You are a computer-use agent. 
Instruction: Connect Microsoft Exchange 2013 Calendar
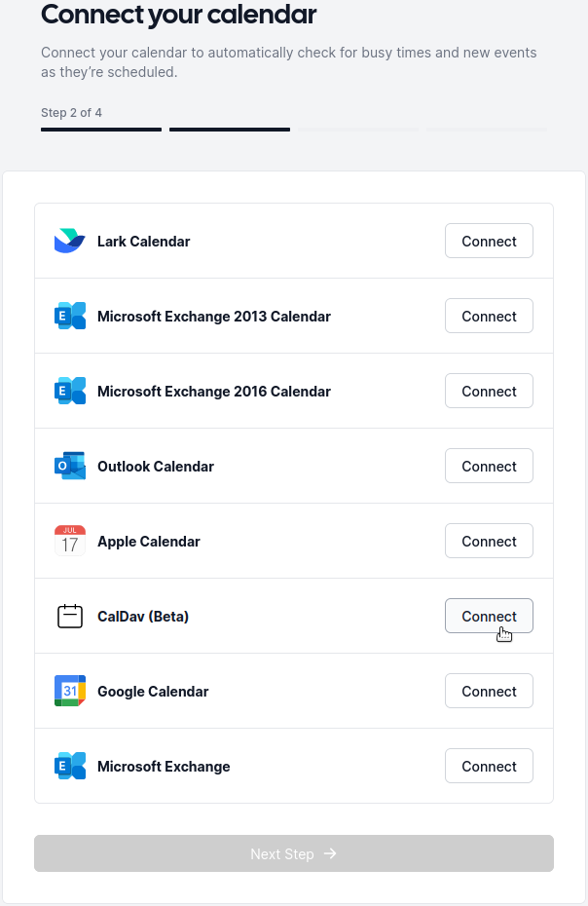489,316
